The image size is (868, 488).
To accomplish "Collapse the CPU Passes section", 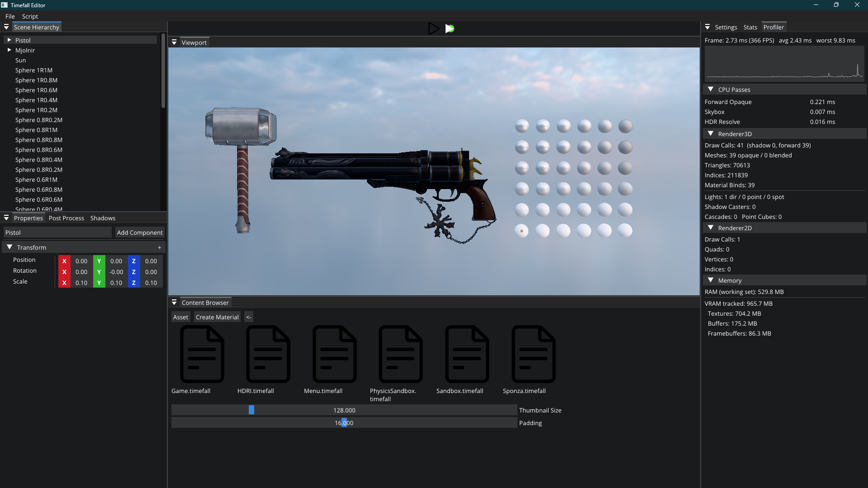I will point(711,90).
